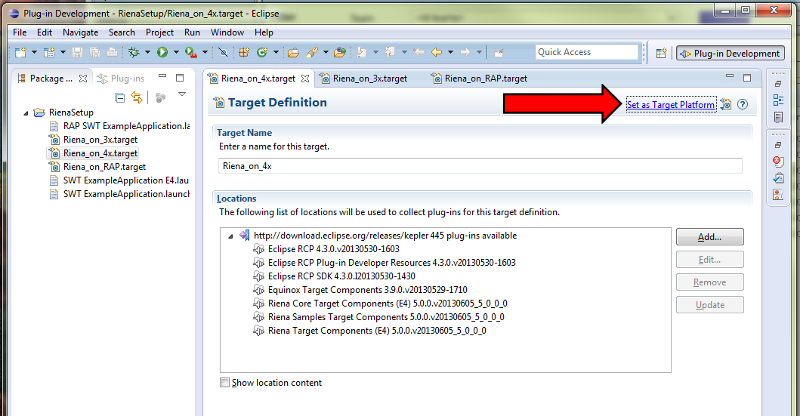Click the Forward navigation arrow icon
Viewport: 800px width, 416px height.
click(x=465, y=52)
